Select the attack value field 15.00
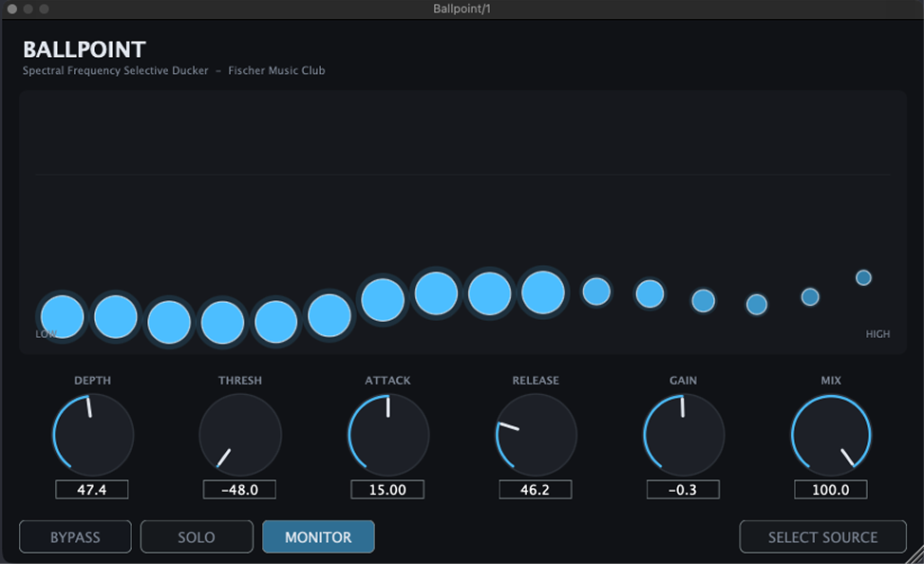 [387, 490]
